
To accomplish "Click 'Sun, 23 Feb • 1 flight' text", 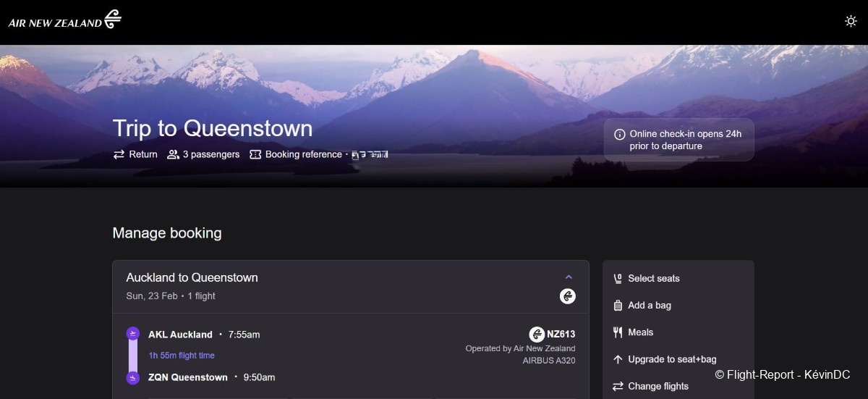I will (171, 295).
